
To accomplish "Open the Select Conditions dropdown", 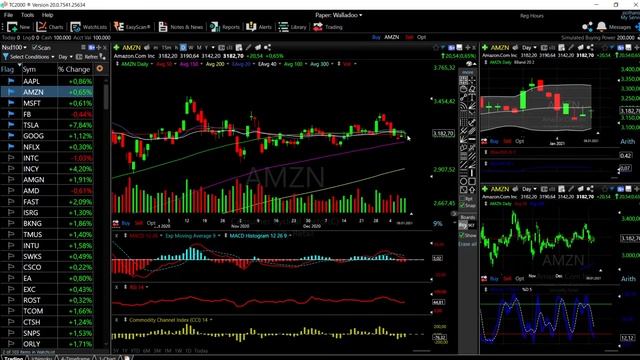I will click(x=32, y=57).
